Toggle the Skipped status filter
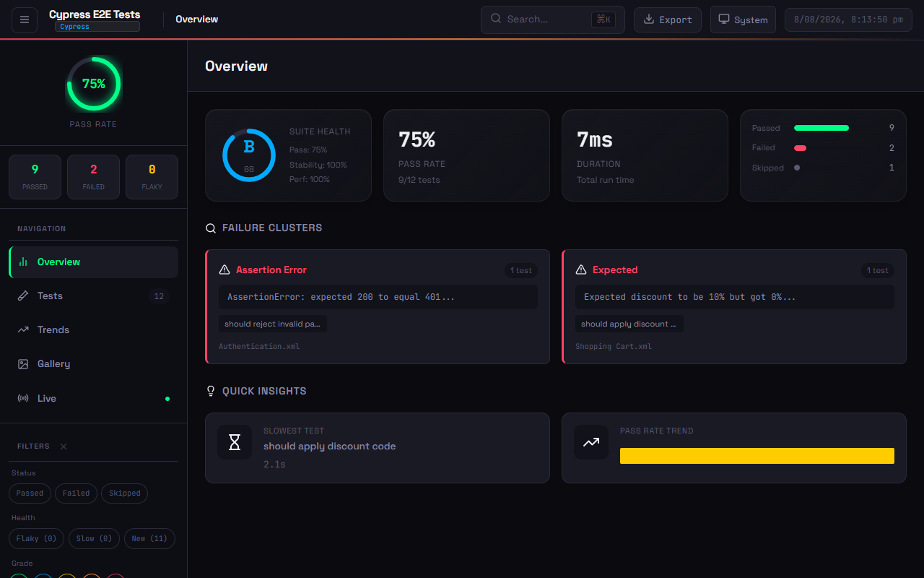Screen dimensions: 924x578 pos(125,493)
